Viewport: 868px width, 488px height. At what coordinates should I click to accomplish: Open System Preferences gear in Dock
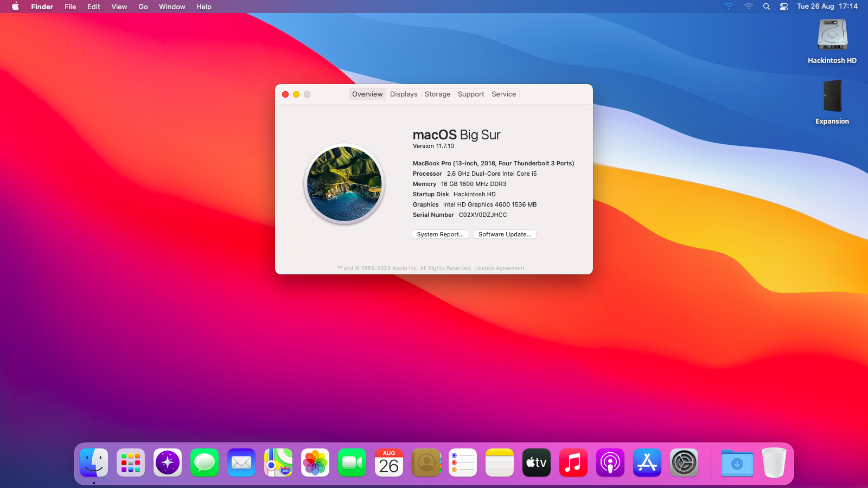tap(684, 463)
